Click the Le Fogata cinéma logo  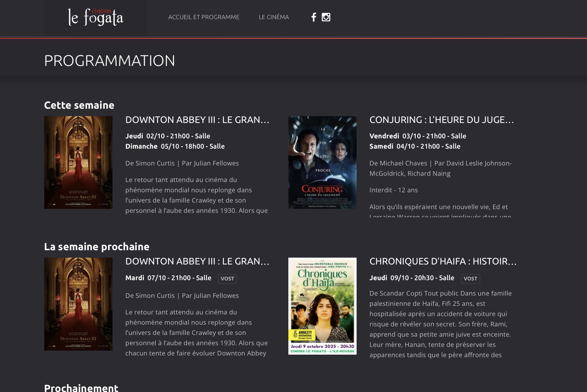[x=95, y=17]
